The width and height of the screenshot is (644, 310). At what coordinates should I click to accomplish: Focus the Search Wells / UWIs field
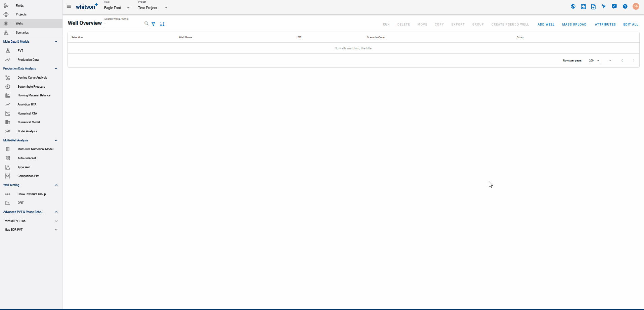point(124,24)
